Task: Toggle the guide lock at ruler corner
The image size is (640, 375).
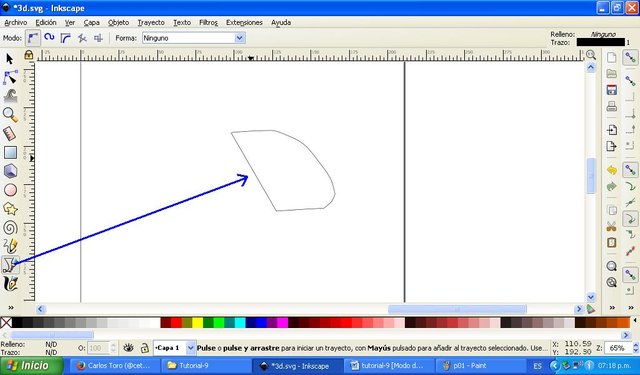Action: 29,54
